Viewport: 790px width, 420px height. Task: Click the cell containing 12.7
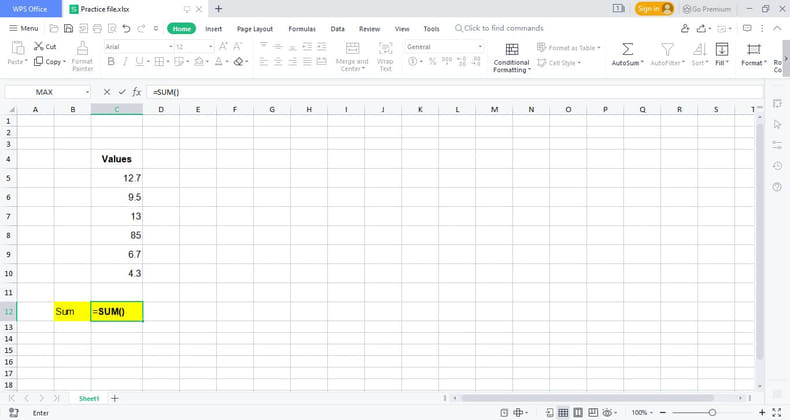point(117,178)
